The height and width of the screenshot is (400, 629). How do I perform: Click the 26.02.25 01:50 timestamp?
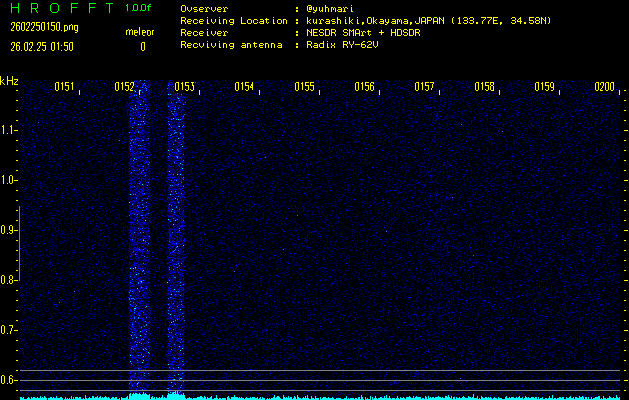point(40,46)
